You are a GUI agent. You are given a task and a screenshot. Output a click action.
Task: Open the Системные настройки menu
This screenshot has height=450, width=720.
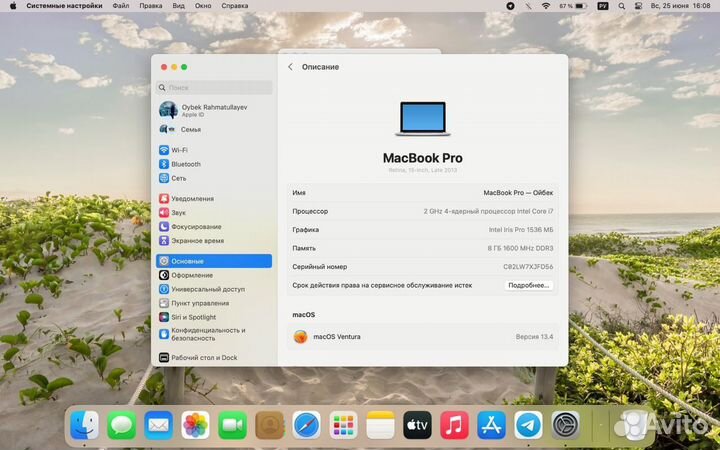click(64, 6)
